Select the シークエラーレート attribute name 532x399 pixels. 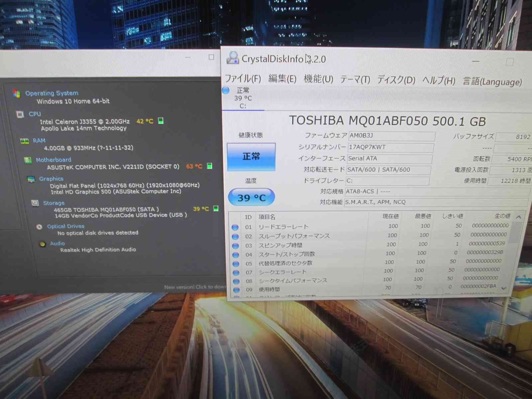pos(283,272)
